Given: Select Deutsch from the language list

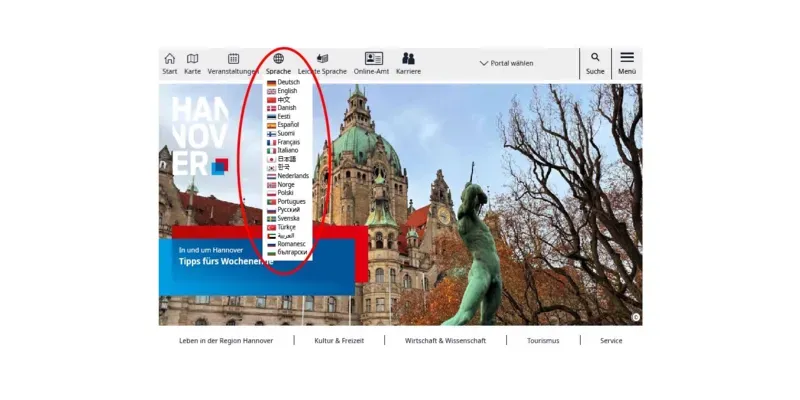Looking at the screenshot, I should (284, 82).
